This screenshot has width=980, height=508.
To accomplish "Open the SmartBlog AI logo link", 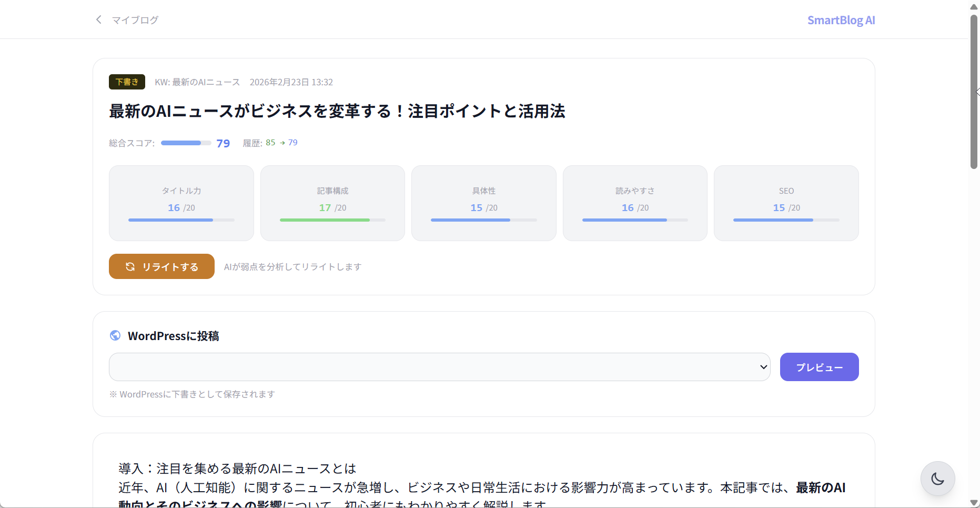I will point(841,20).
